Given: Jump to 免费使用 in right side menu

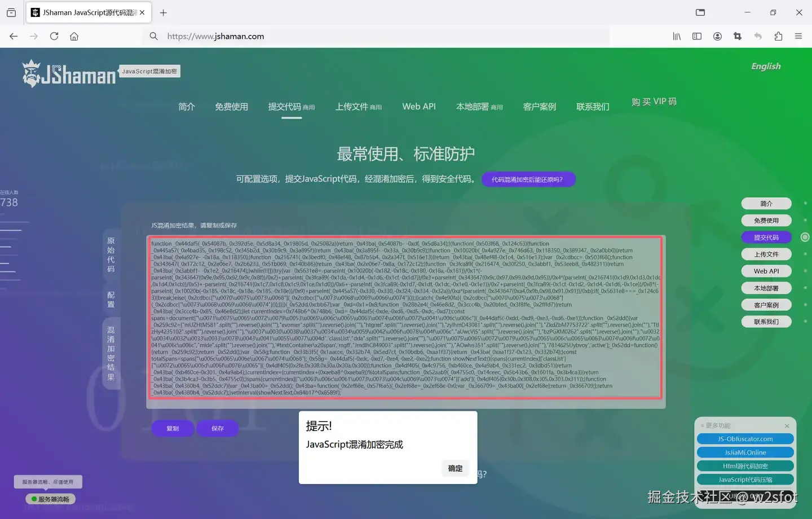Looking at the screenshot, I should 766,221.
